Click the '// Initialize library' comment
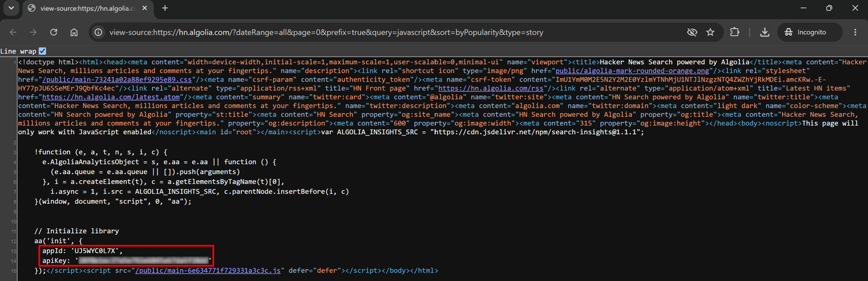Viewport: 868px width, 281px height. pyautogui.click(x=76, y=231)
